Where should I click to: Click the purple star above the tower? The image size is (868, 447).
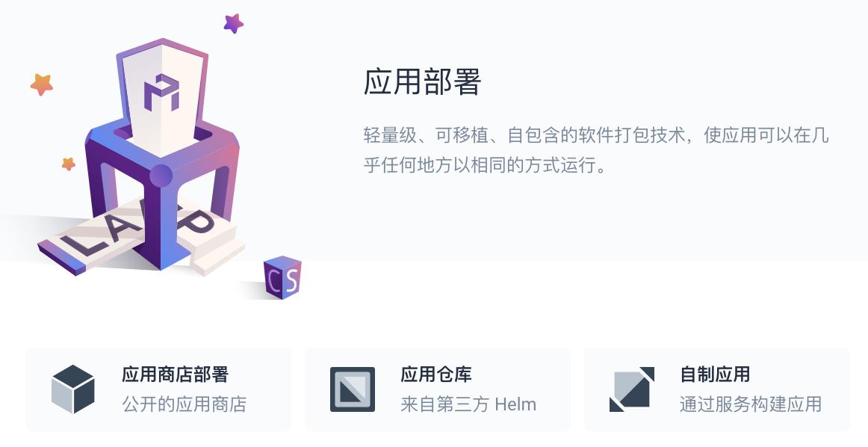[x=234, y=23]
